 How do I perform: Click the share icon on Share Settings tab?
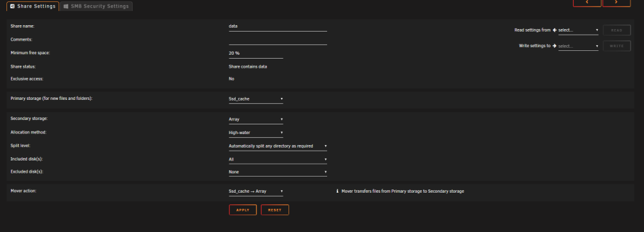12,6
